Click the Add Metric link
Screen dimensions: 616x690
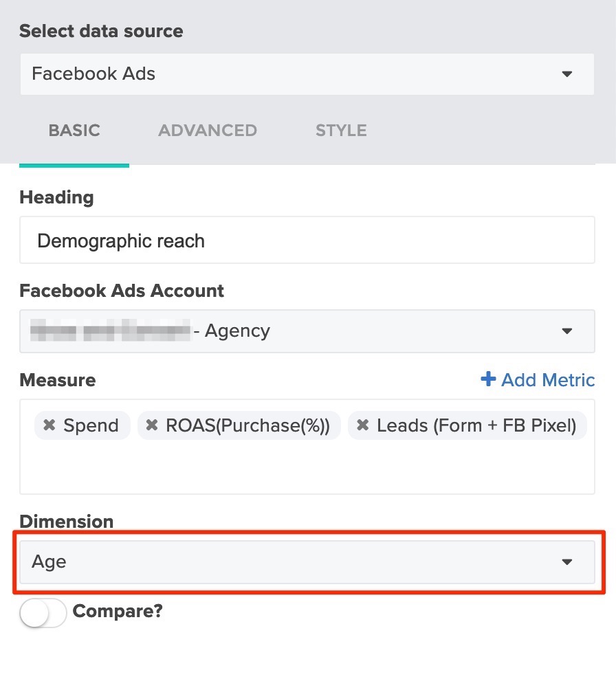(538, 380)
